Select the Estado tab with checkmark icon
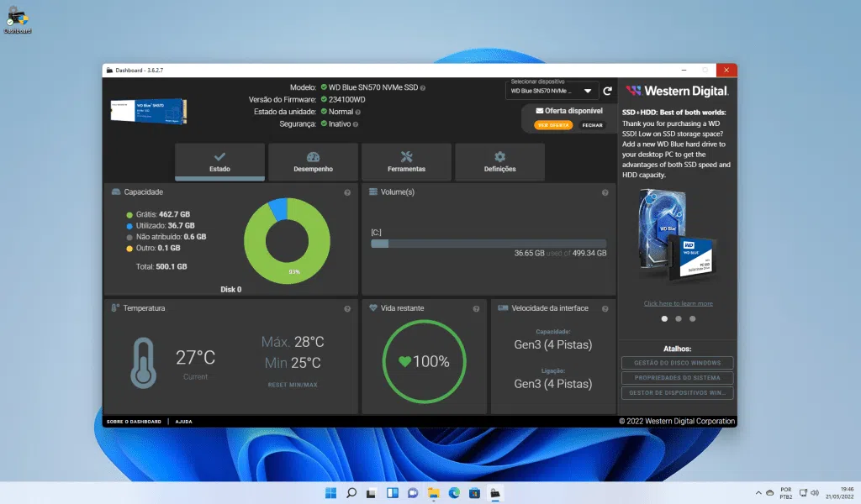The height and width of the screenshot is (504, 861). [x=219, y=162]
